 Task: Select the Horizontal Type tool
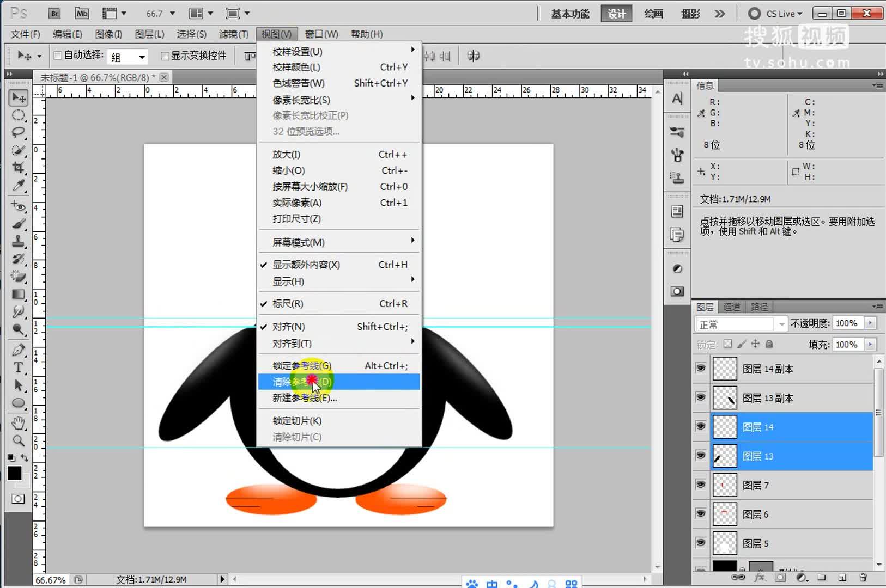coord(18,367)
